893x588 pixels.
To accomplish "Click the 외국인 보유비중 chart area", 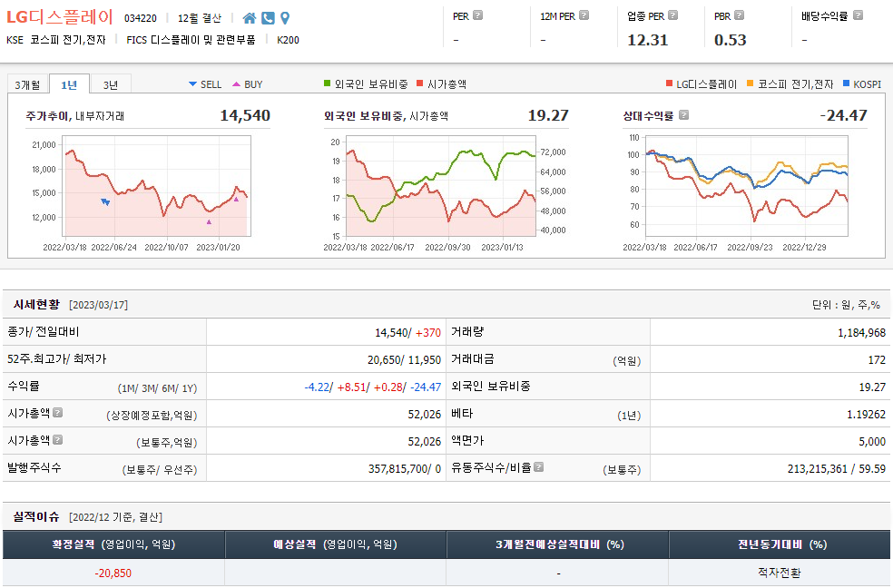I will [440, 186].
